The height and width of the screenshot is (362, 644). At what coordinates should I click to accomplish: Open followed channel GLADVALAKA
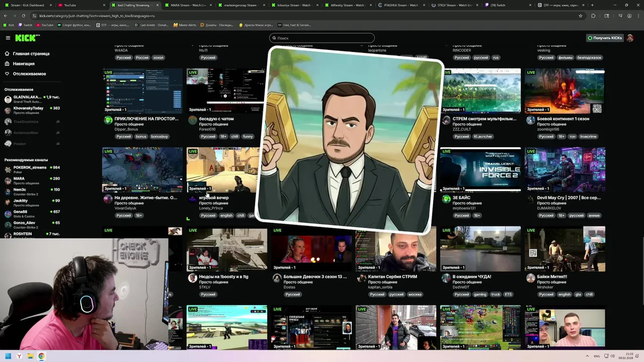pos(32,99)
